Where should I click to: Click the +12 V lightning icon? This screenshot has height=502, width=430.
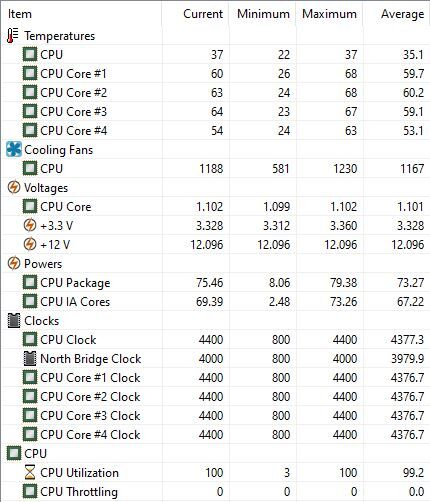coord(30,244)
